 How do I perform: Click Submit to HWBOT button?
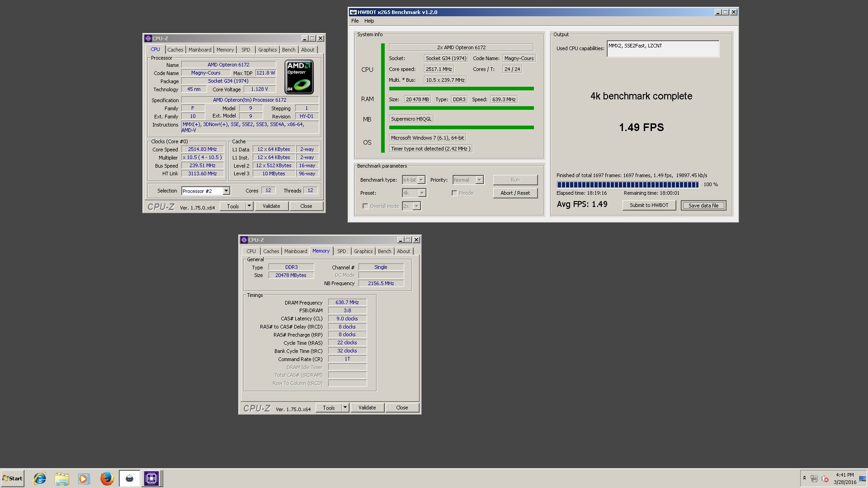[x=649, y=205]
